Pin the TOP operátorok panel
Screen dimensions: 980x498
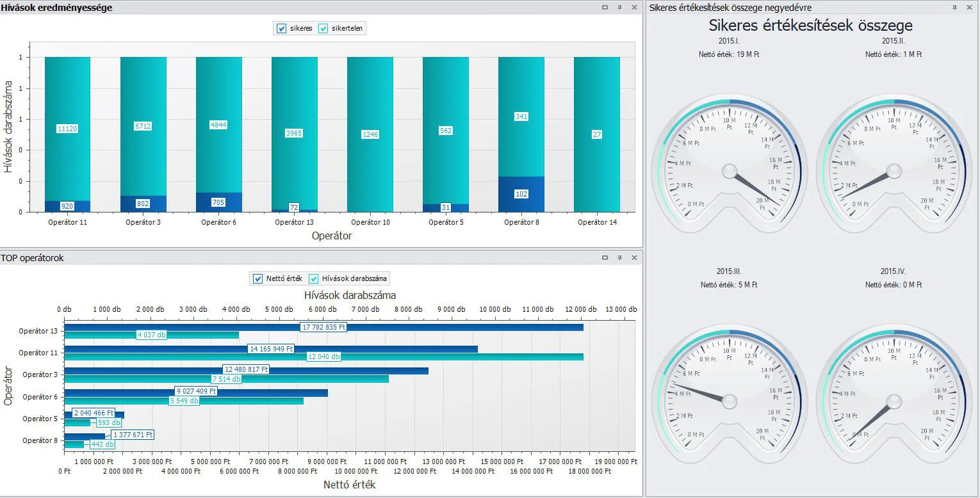coord(619,257)
